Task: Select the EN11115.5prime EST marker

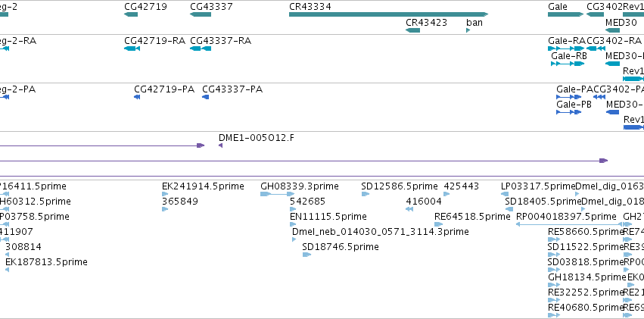Action: pos(293,224)
